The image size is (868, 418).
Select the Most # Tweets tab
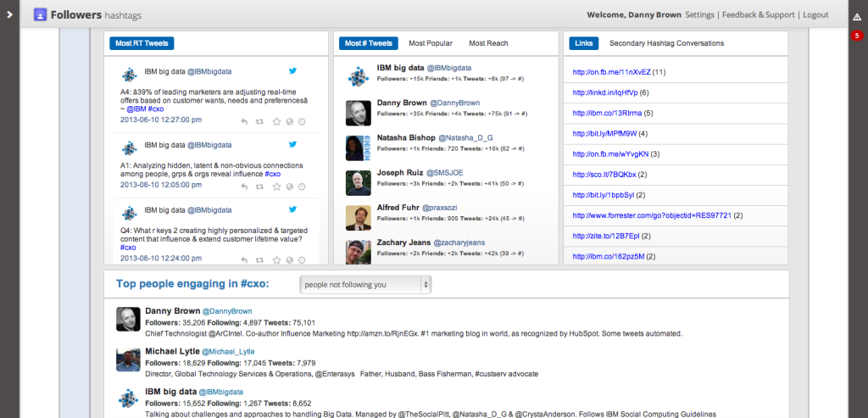tap(368, 43)
